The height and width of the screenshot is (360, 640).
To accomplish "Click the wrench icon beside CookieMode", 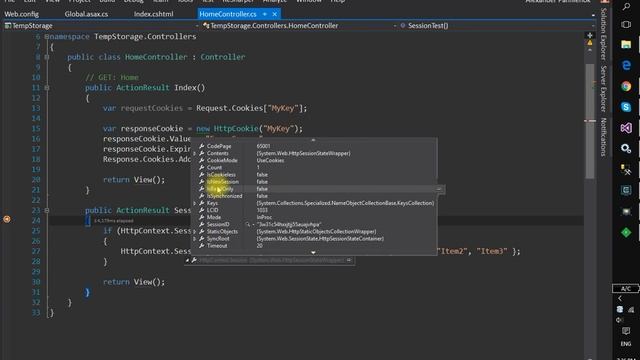I will click(202, 160).
